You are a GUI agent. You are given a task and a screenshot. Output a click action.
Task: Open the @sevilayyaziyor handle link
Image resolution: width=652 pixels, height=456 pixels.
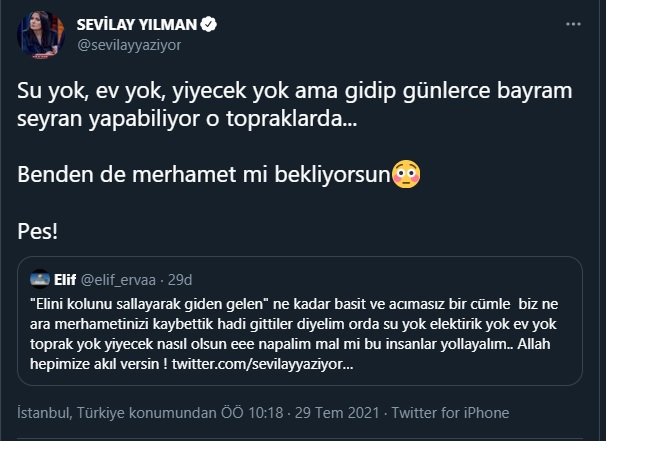pyautogui.click(x=129, y=45)
